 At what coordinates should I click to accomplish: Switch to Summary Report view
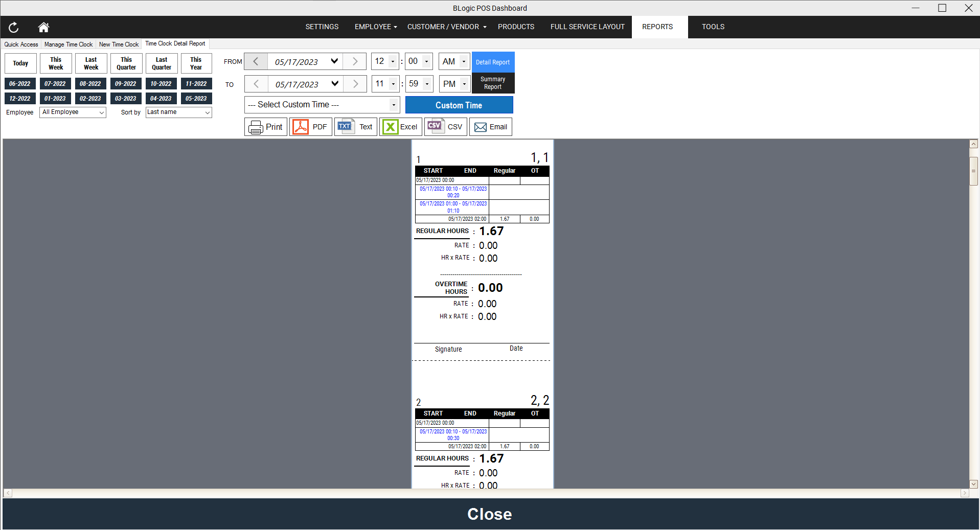click(x=493, y=83)
